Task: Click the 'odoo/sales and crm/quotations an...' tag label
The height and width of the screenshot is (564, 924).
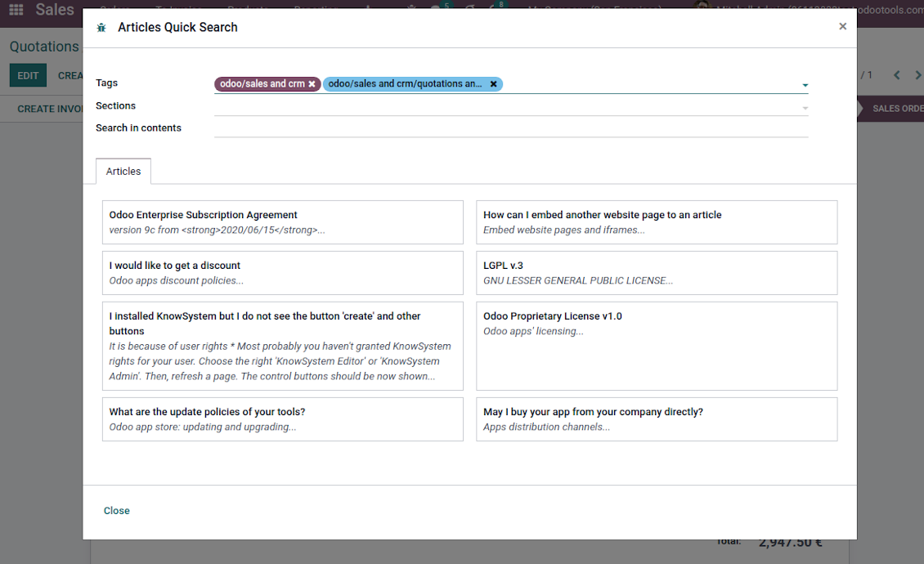Action: 405,83
